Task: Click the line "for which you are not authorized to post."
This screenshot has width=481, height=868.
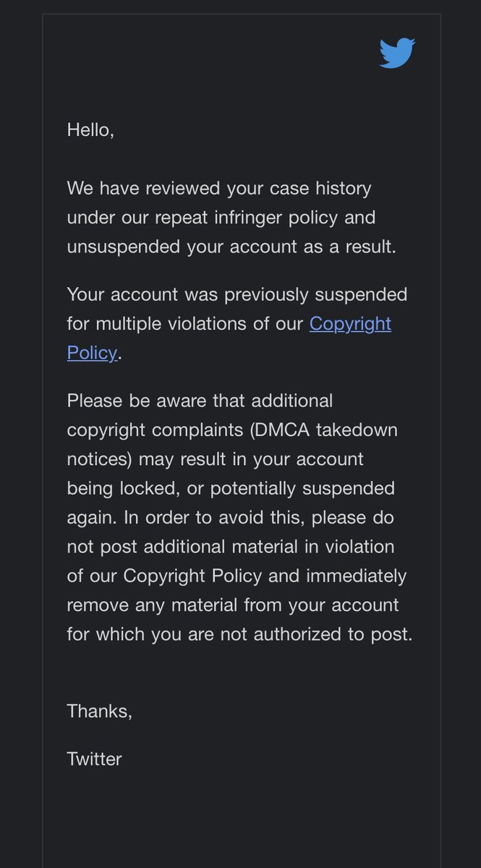Action: [x=240, y=634]
